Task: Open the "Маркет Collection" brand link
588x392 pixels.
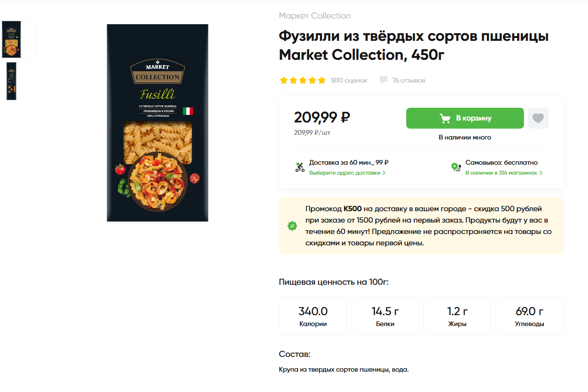Action: 315,16
